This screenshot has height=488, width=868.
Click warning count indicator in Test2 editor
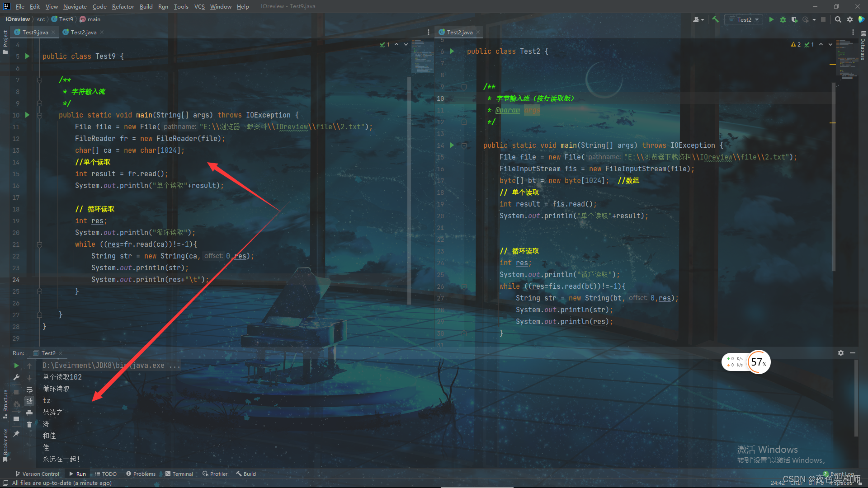tap(796, 44)
